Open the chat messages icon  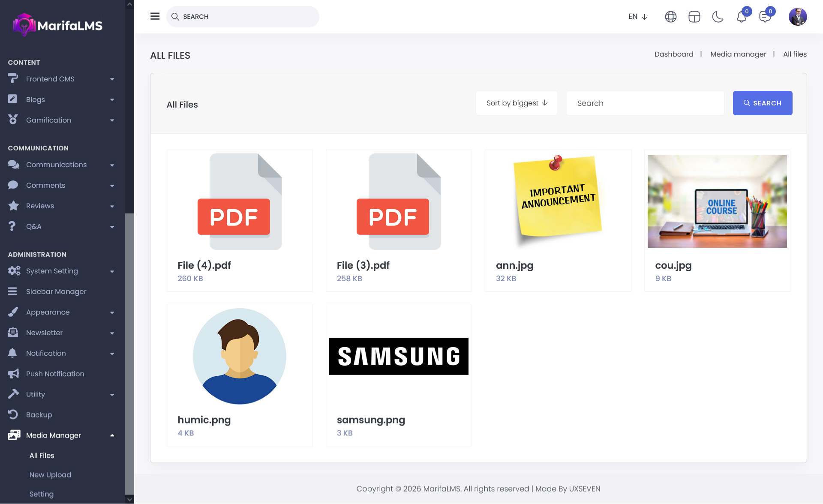point(765,17)
